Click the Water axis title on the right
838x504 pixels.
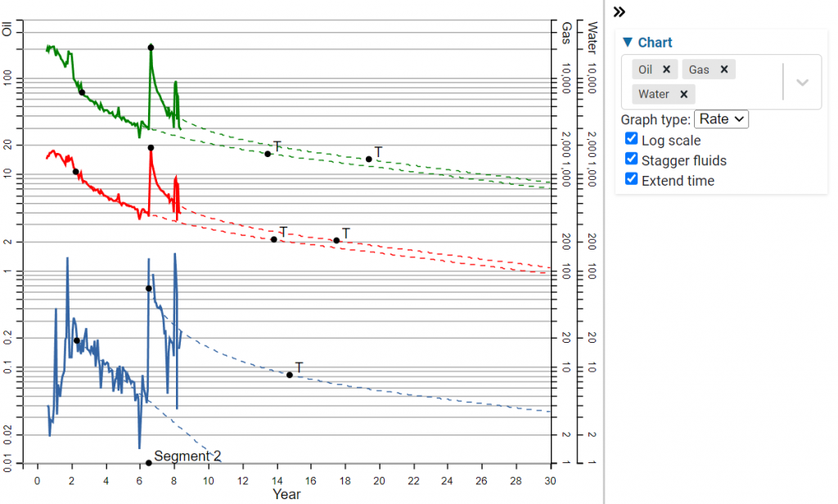point(592,38)
